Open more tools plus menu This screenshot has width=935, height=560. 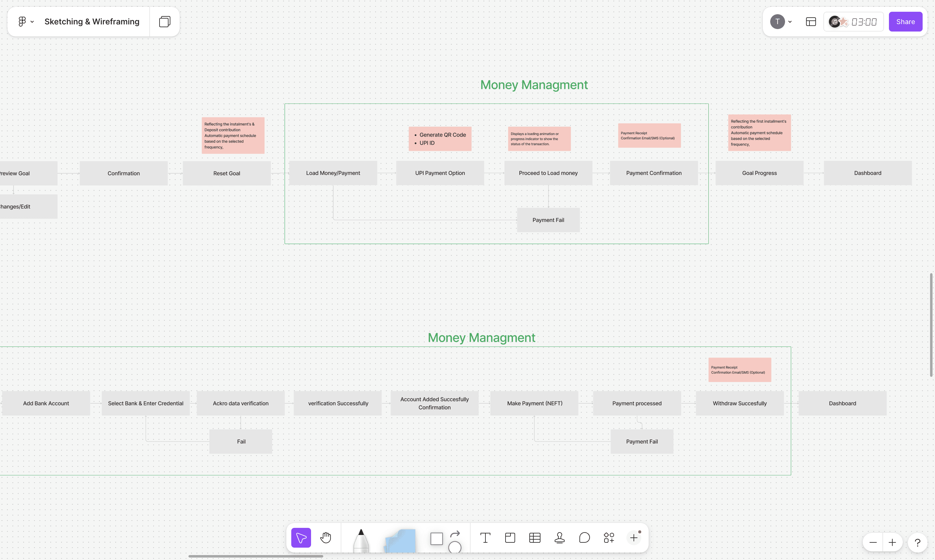click(x=634, y=537)
